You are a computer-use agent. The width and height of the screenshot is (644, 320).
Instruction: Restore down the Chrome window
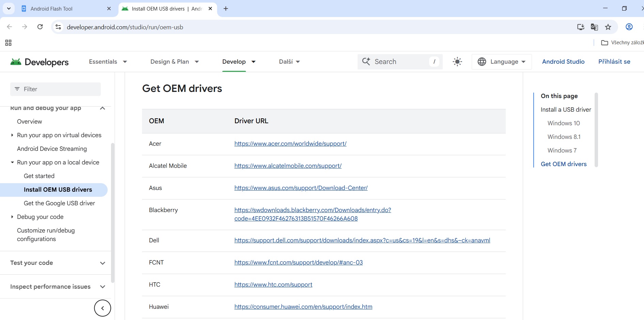pyautogui.click(x=624, y=8)
